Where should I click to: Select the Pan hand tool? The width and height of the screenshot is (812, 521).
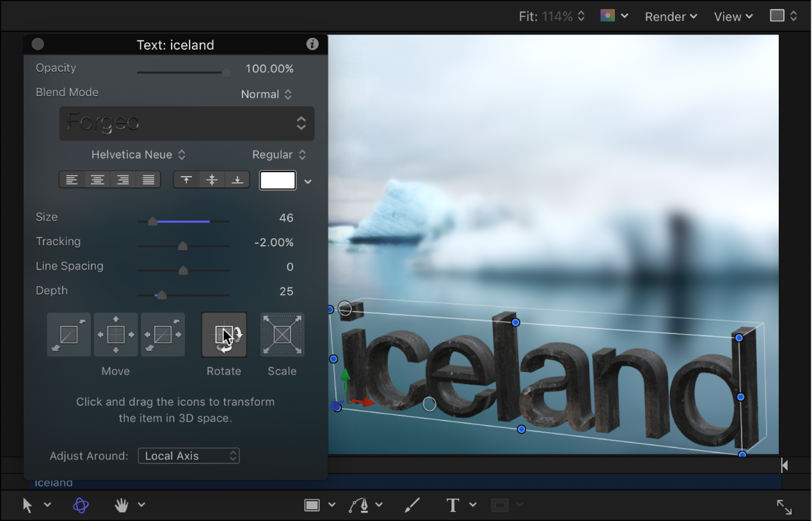[121, 505]
